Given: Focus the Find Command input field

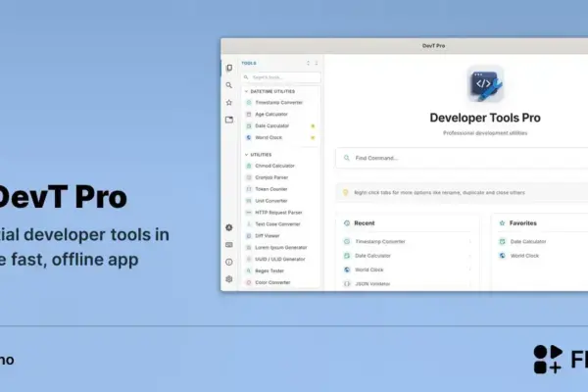Looking at the screenshot, I should click(x=462, y=158).
